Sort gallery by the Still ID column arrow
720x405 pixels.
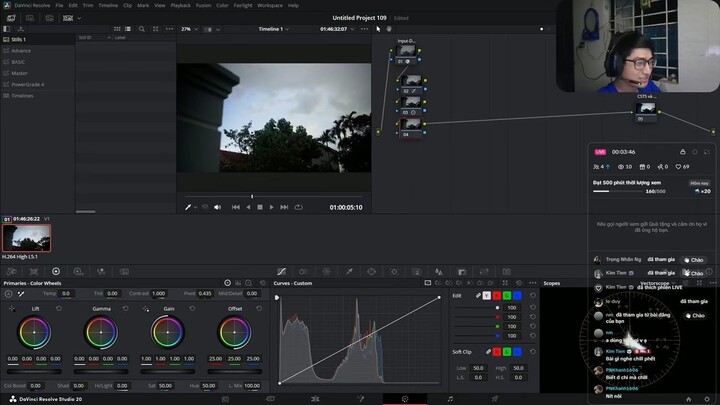pyautogui.click(x=109, y=38)
